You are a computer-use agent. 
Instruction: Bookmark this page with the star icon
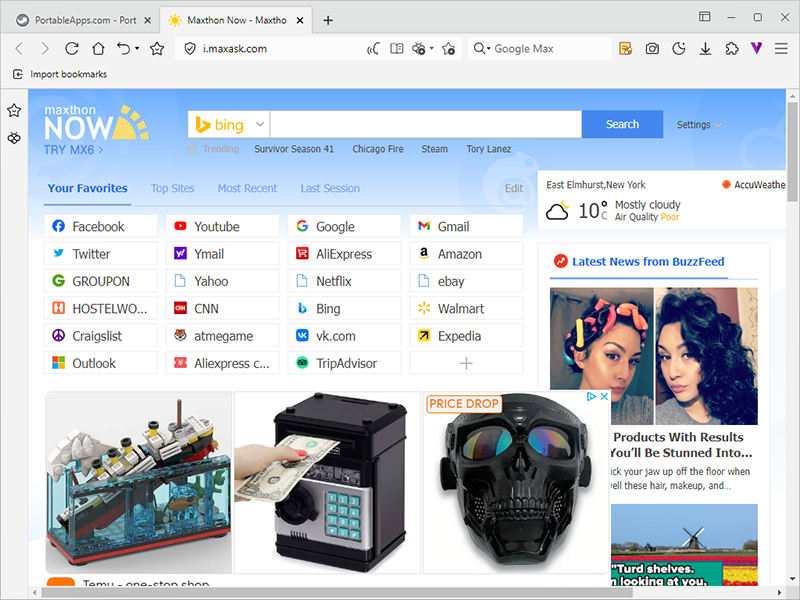pos(156,48)
